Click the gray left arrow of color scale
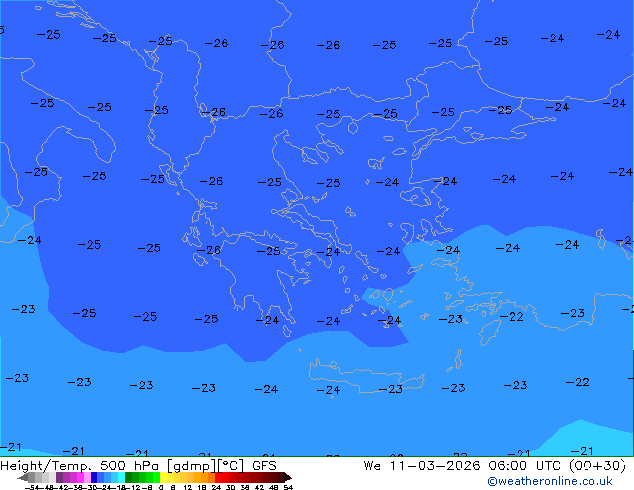The height and width of the screenshot is (490, 634). 23,478
